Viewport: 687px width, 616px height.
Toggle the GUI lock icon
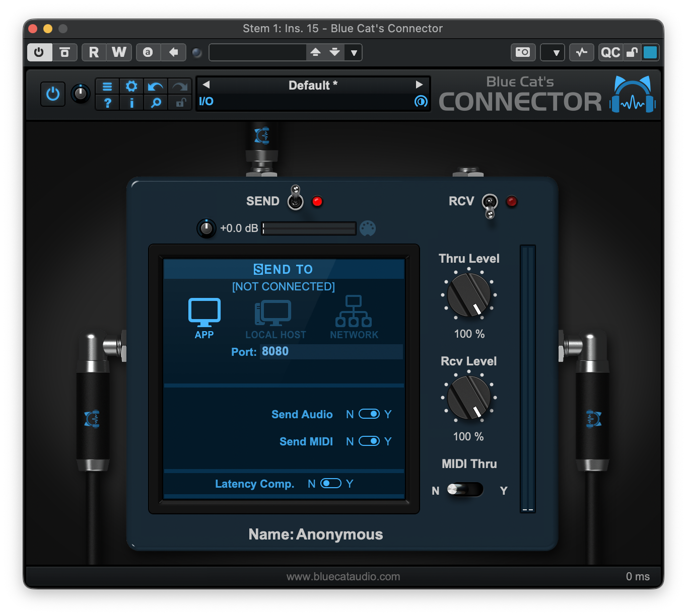coord(180,103)
